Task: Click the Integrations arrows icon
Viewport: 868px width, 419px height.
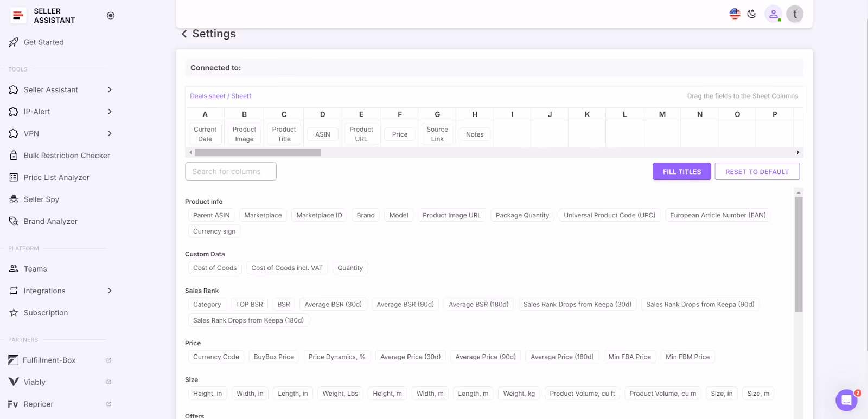Action: tap(14, 291)
